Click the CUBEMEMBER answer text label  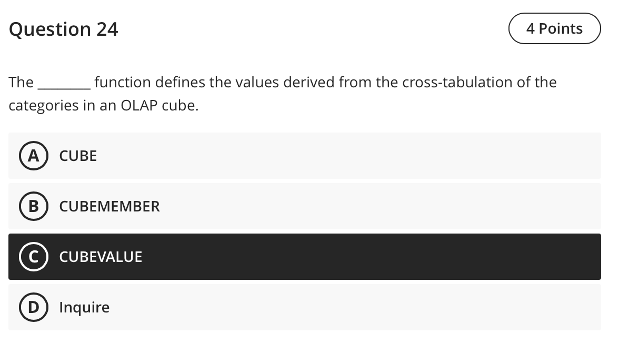tap(109, 206)
